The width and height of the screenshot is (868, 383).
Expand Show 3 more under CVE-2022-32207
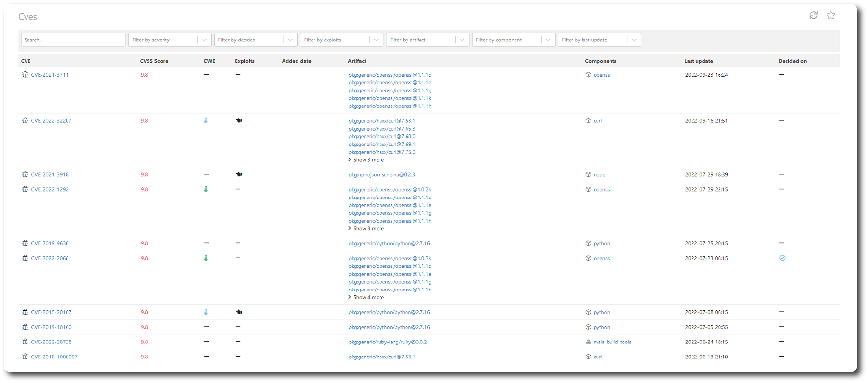[x=366, y=160]
